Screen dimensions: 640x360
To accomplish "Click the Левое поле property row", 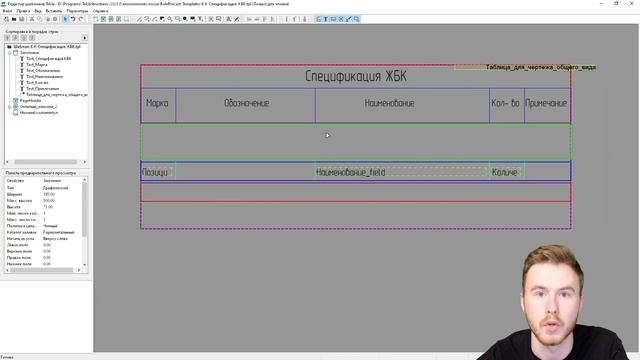I will [x=44, y=245].
